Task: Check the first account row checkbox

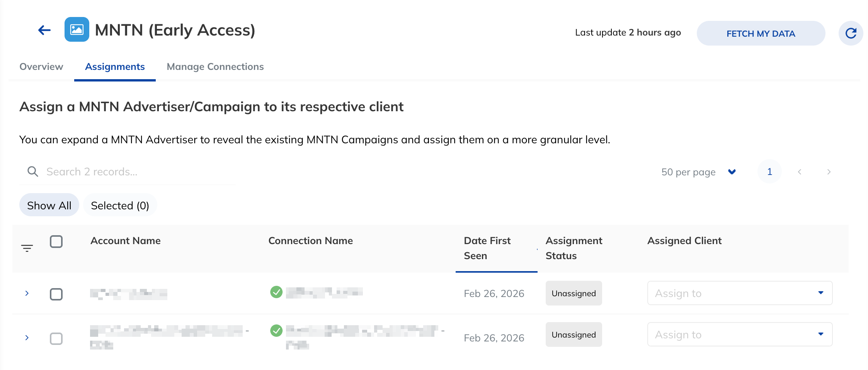Action: (56, 294)
